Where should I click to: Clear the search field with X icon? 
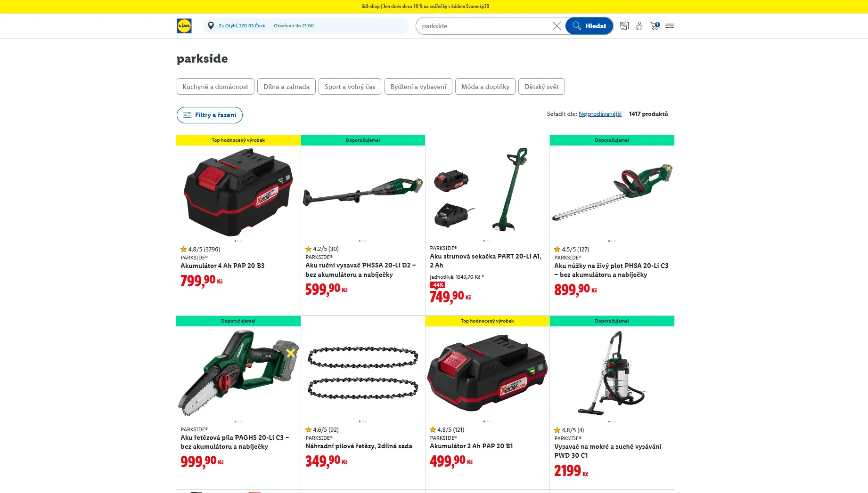click(557, 26)
